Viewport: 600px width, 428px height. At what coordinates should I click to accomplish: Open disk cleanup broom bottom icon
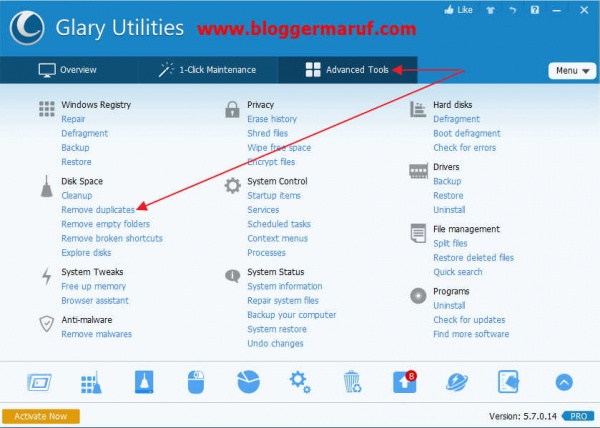[x=144, y=382]
